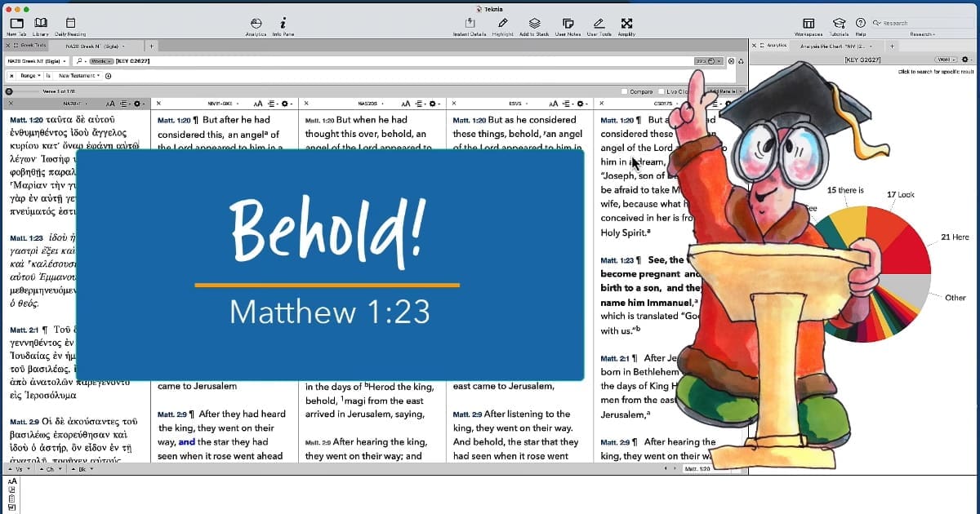
Task: Open the New Testament range dropdown
Action: pos(80,75)
